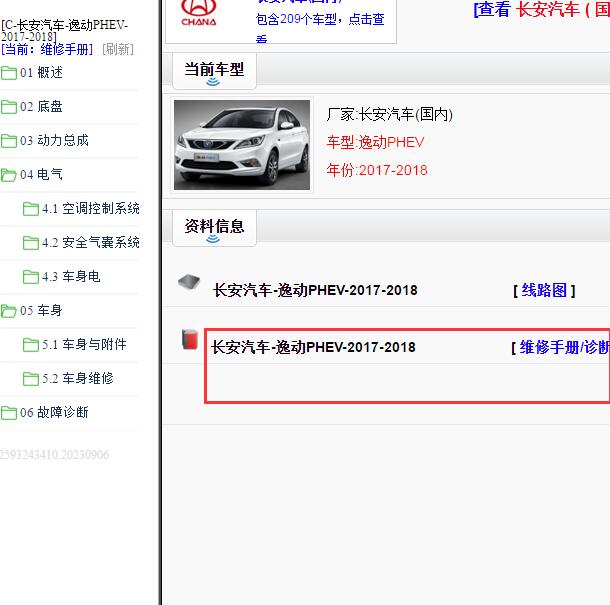The height and width of the screenshot is (605, 610).
Task: Click the 刷新 refresh link
Action: pyautogui.click(x=118, y=49)
